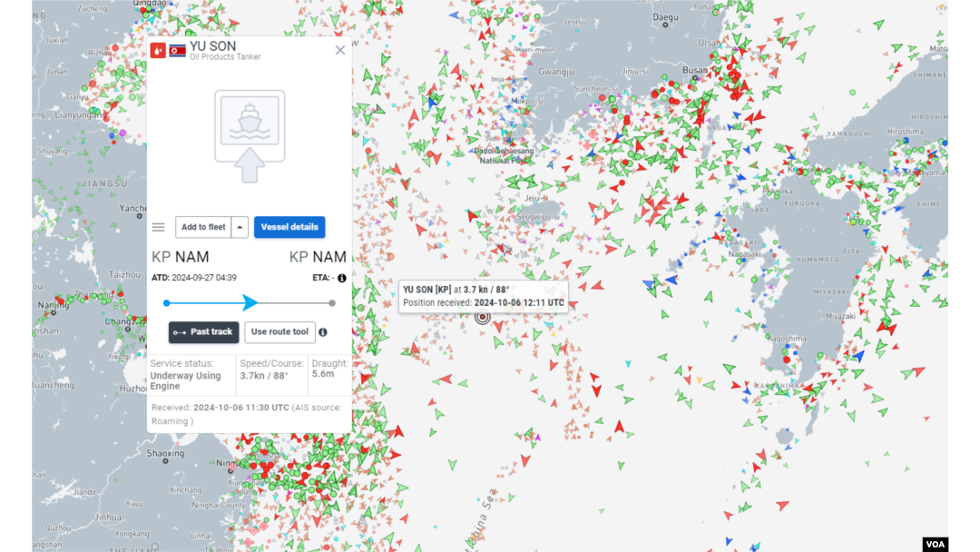Click the Busan city label on map

click(695, 70)
